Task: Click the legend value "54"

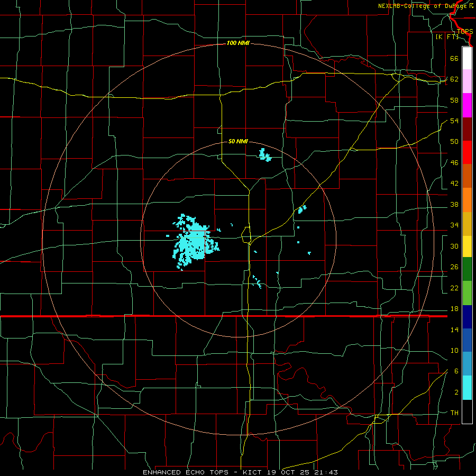Action: point(454,121)
